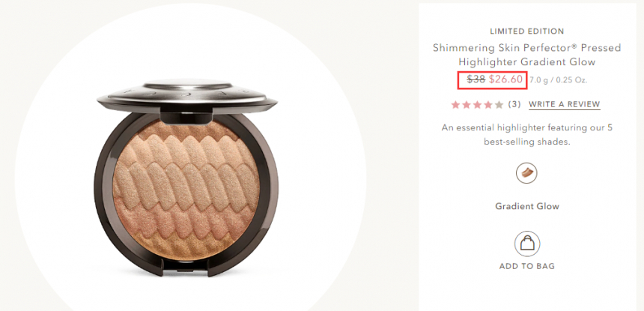Open the WRITE A REVIEW link

[565, 104]
